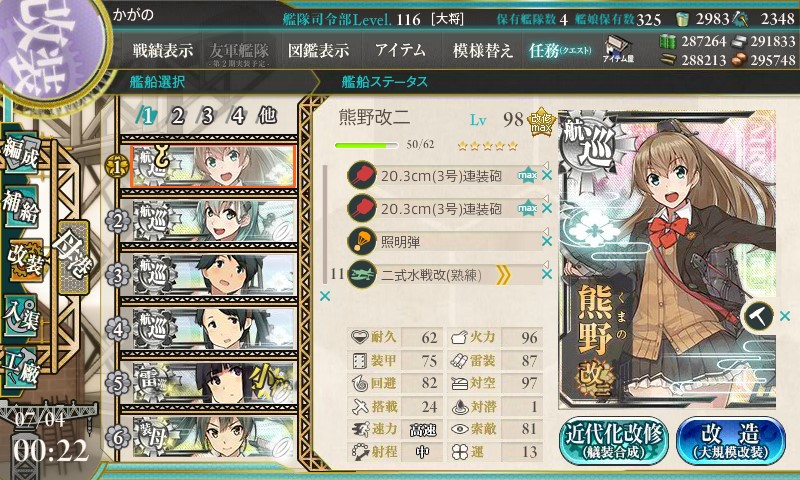
Task: Click the 母港 home port badge
Action: [74, 258]
